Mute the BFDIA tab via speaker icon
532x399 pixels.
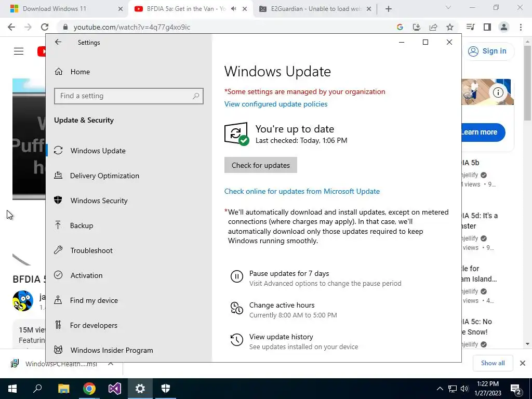(233, 9)
